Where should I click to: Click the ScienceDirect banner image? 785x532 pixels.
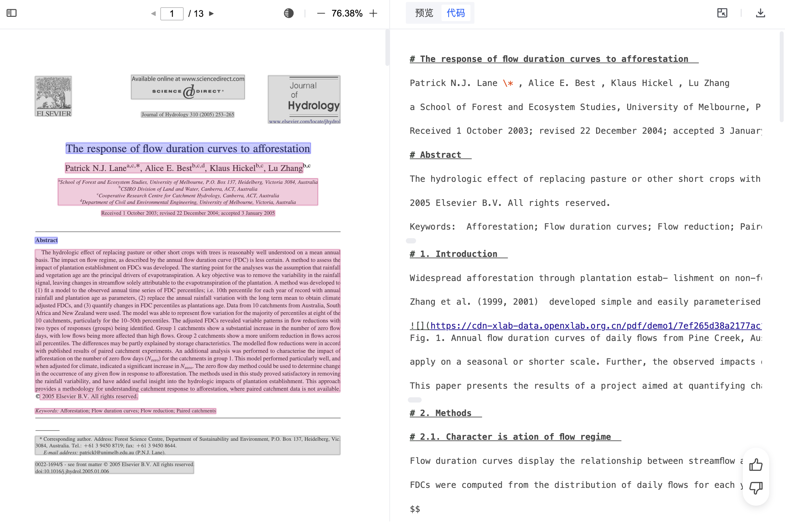188,87
